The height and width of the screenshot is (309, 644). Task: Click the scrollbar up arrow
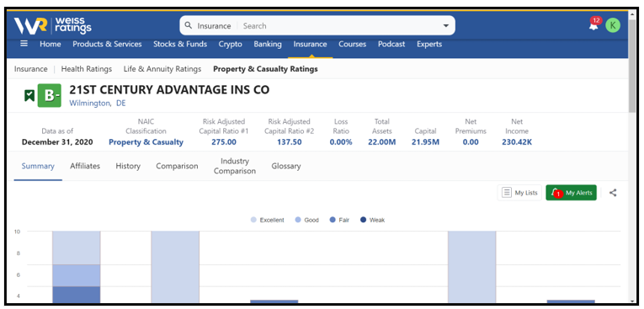pyautogui.click(x=632, y=15)
